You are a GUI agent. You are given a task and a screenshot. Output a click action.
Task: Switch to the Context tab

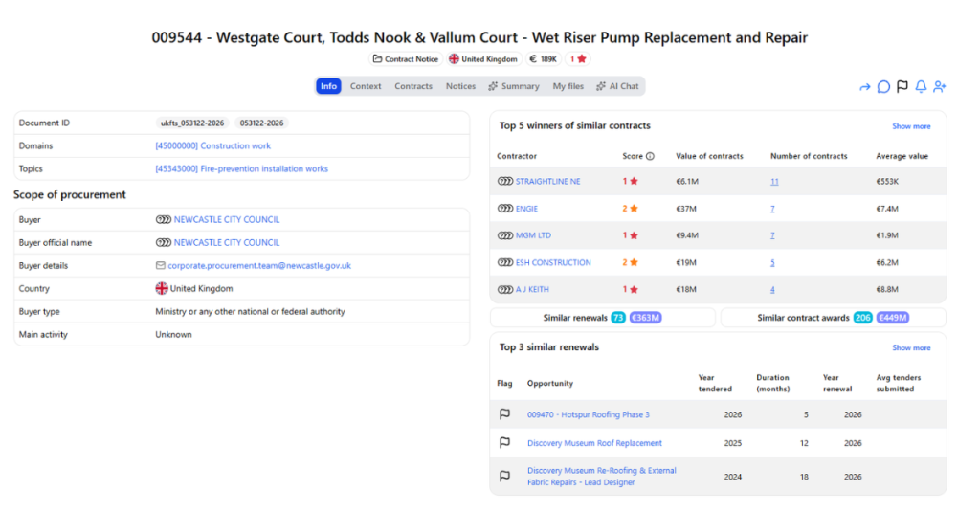pos(366,86)
